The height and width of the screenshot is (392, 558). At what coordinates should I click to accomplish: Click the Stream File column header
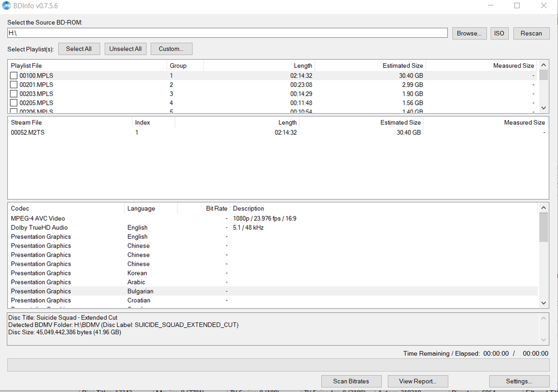click(70, 122)
